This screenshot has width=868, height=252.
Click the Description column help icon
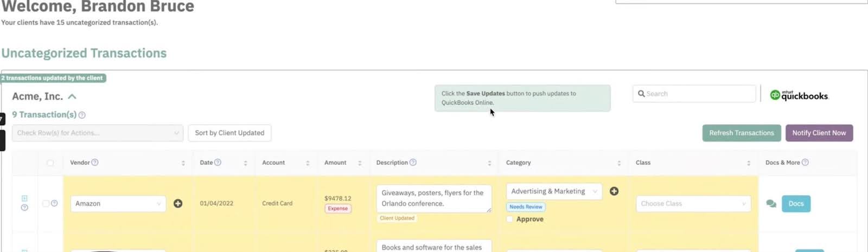pos(413,163)
